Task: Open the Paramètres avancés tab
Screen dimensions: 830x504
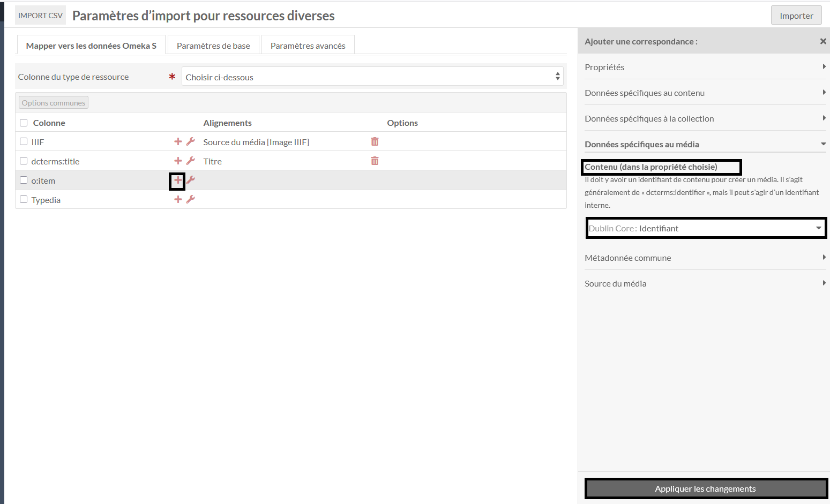Action: (x=308, y=46)
